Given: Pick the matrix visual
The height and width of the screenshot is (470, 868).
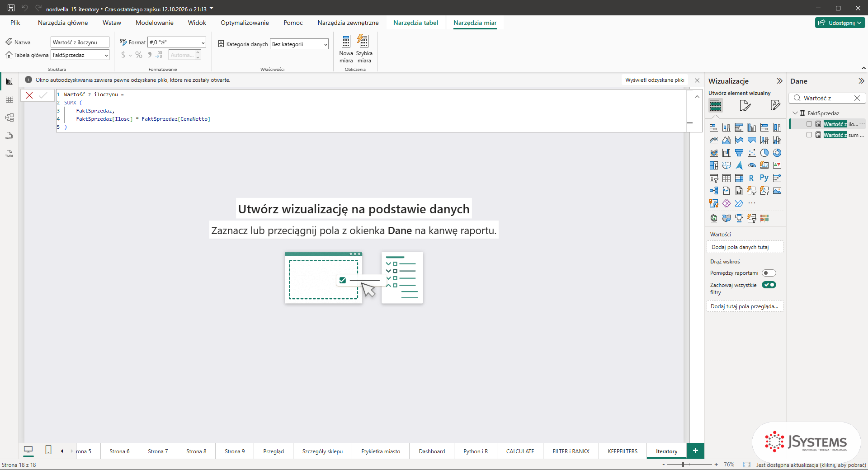Looking at the screenshot, I should click(739, 178).
